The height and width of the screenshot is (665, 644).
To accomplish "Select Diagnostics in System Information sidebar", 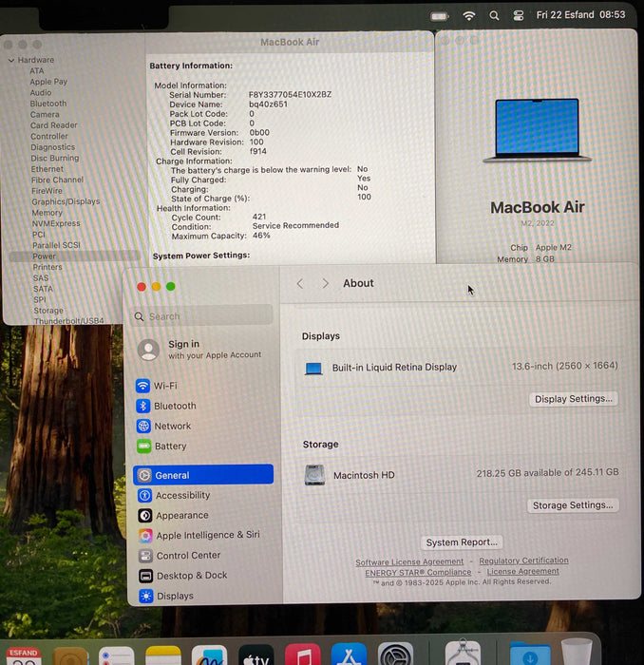I will pyautogui.click(x=53, y=147).
